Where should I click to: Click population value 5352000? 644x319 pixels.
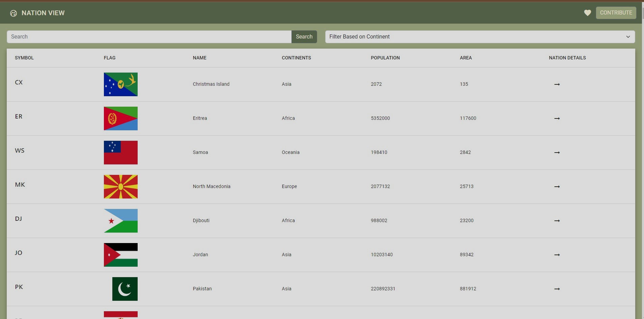click(x=381, y=118)
